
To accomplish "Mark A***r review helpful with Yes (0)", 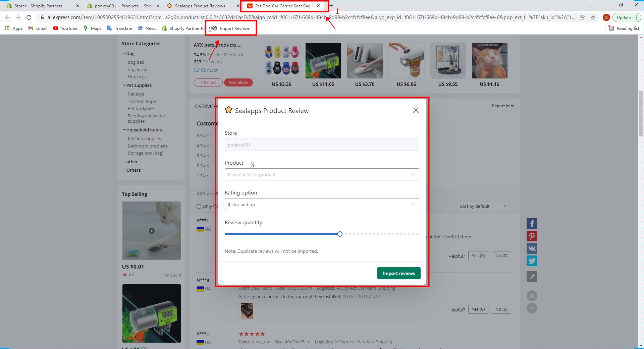I will point(478,256).
